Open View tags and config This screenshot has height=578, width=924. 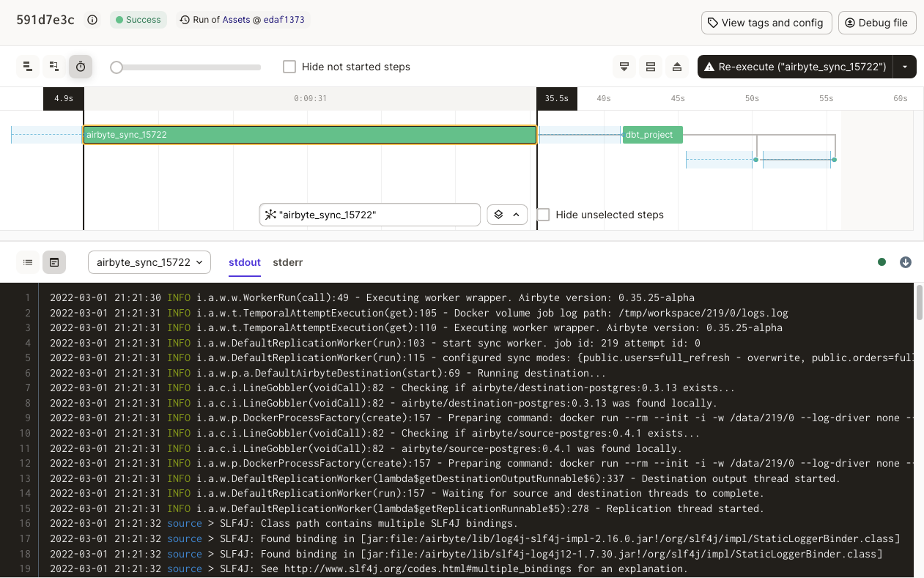click(766, 23)
